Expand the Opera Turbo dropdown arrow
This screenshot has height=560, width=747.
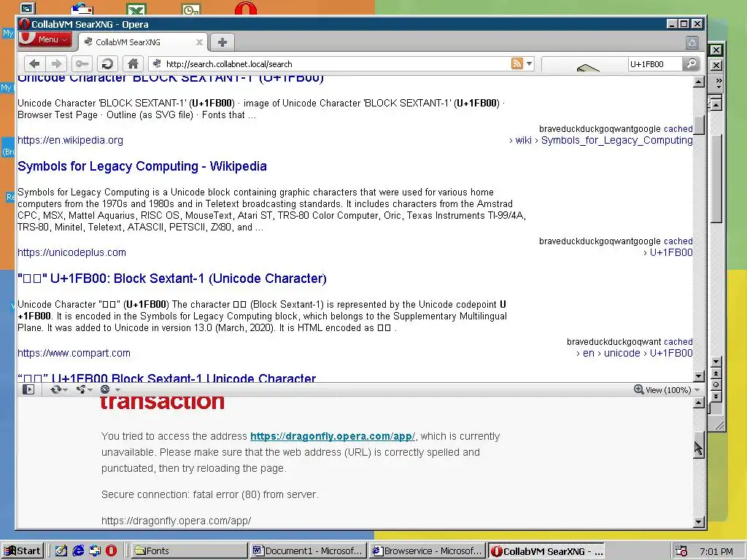[x=117, y=390]
